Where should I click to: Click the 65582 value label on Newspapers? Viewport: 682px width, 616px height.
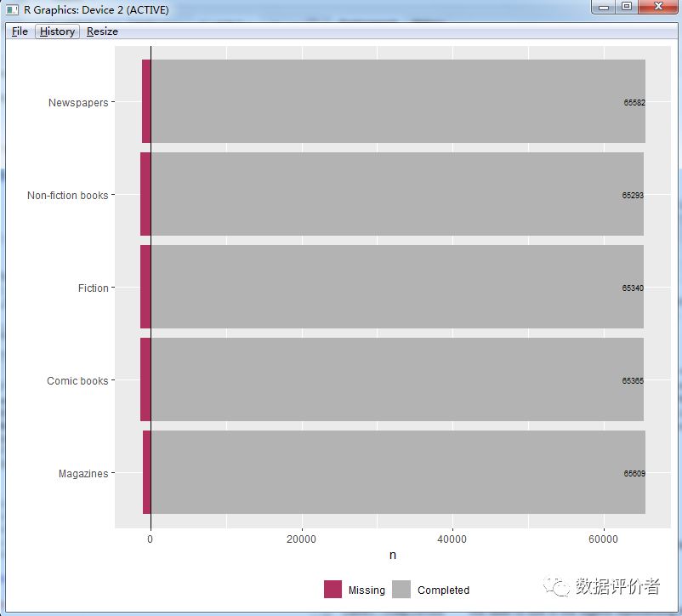[634, 103]
